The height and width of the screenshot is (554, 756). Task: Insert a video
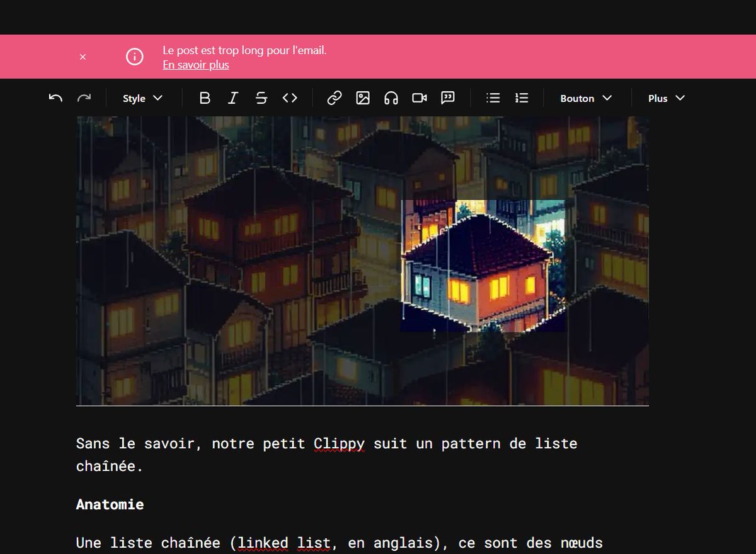420,98
